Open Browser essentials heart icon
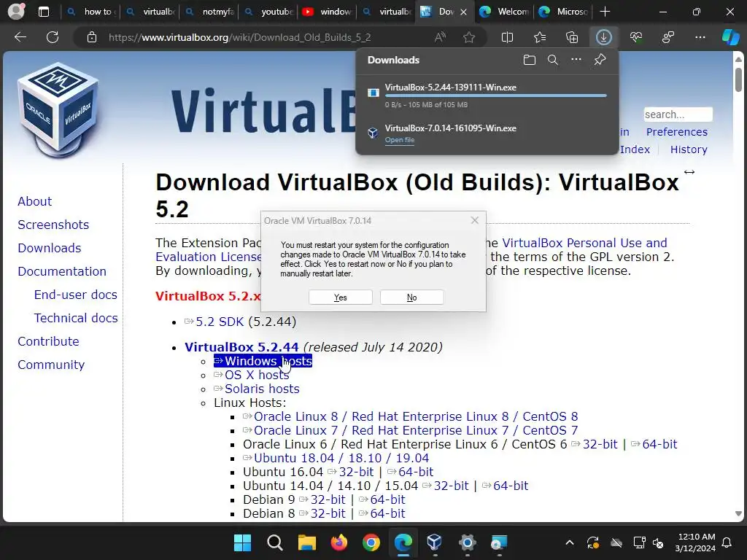This screenshot has width=747, height=560. point(636,37)
